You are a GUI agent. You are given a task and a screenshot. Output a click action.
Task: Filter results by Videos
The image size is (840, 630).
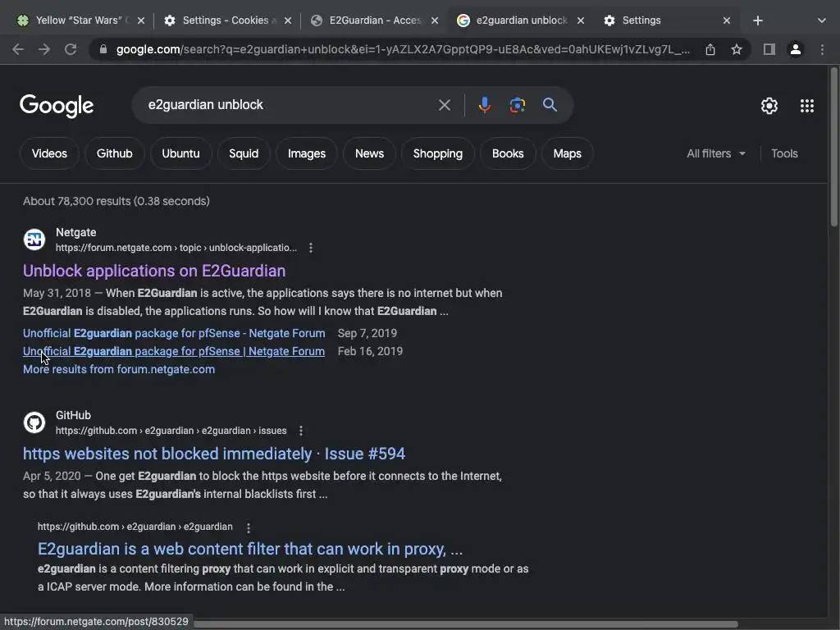pyautogui.click(x=49, y=153)
